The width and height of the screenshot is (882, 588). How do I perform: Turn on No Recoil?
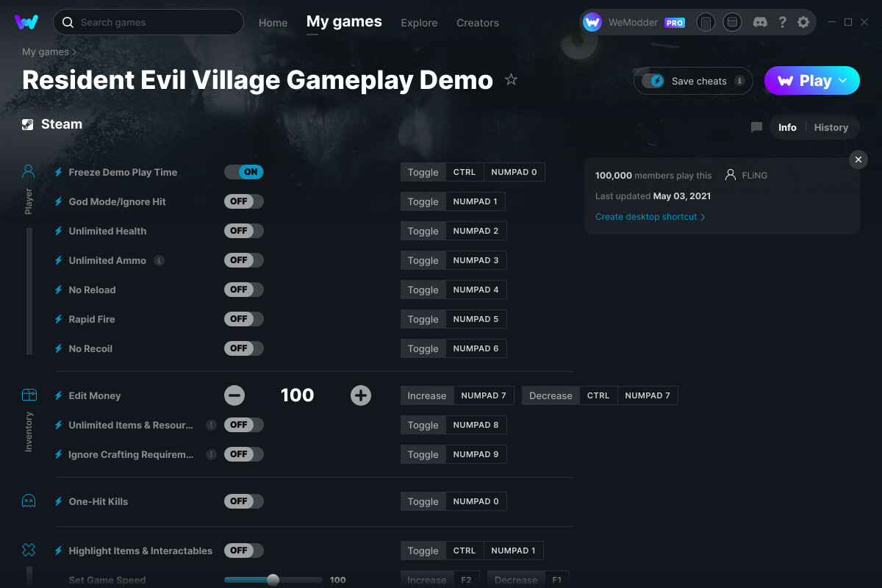244,348
